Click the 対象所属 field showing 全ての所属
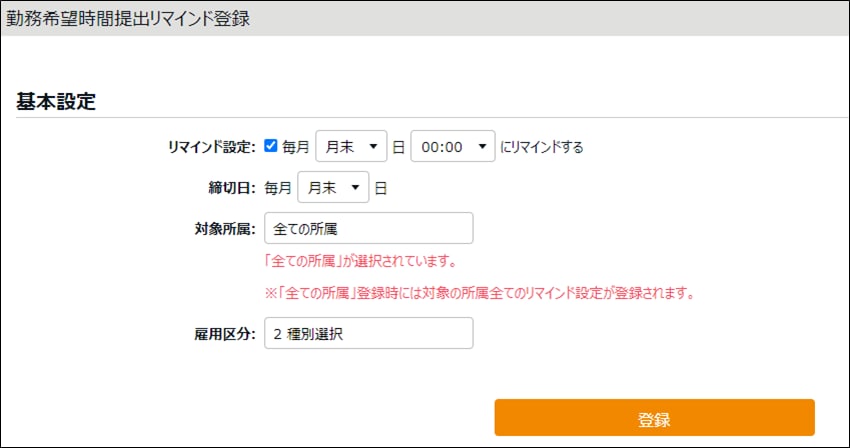Image resolution: width=850 pixels, height=448 pixels. pos(368,228)
